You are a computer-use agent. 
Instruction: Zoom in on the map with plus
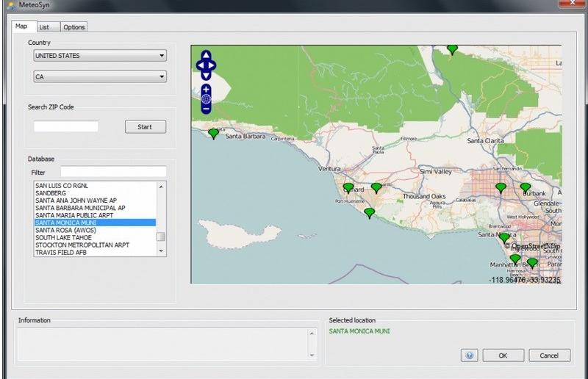pyautogui.click(x=207, y=89)
